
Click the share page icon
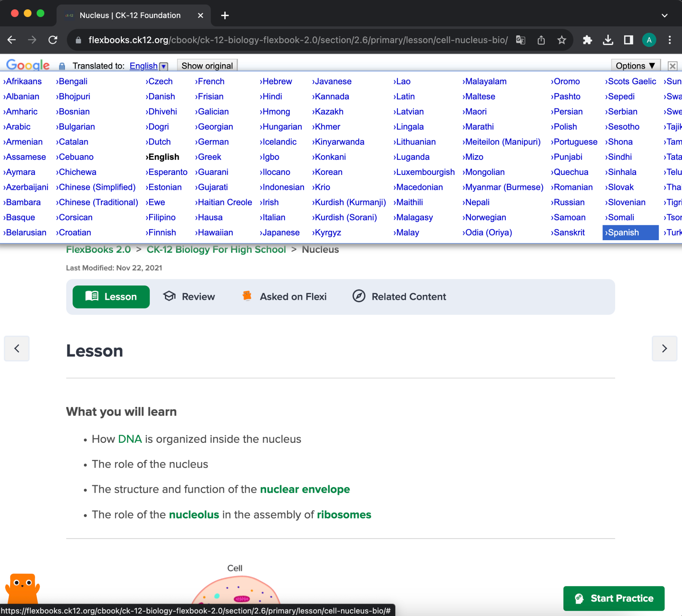541,40
